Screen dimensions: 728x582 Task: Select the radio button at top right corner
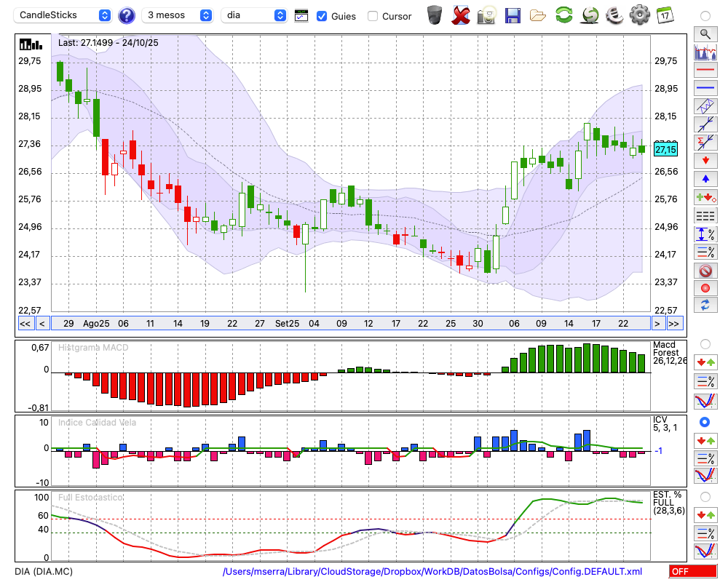coord(705,16)
